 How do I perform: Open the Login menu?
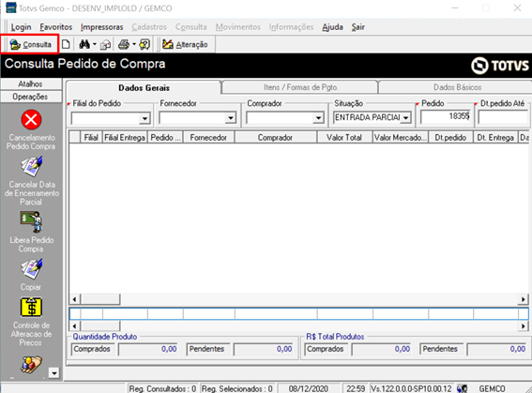[x=21, y=27]
